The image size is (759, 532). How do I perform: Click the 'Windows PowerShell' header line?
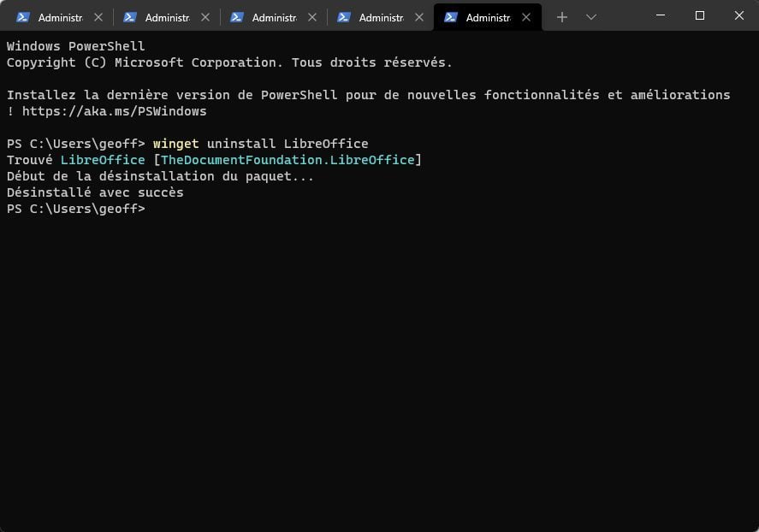point(76,46)
